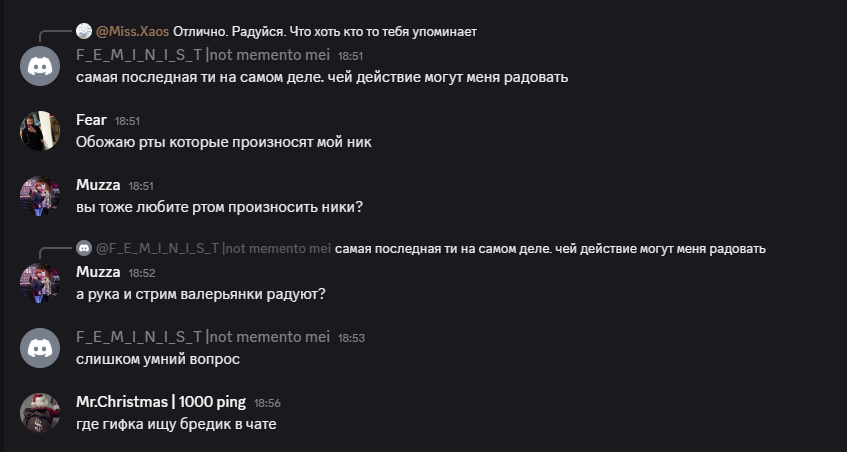Click F_E_M_I_N_I_S_T's avatar at 18:53
The image size is (847, 452).
(x=40, y=348)
